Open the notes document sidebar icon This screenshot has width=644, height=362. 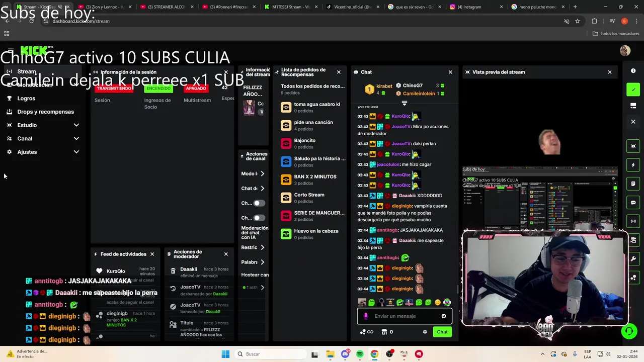click(x=633, y=184)
